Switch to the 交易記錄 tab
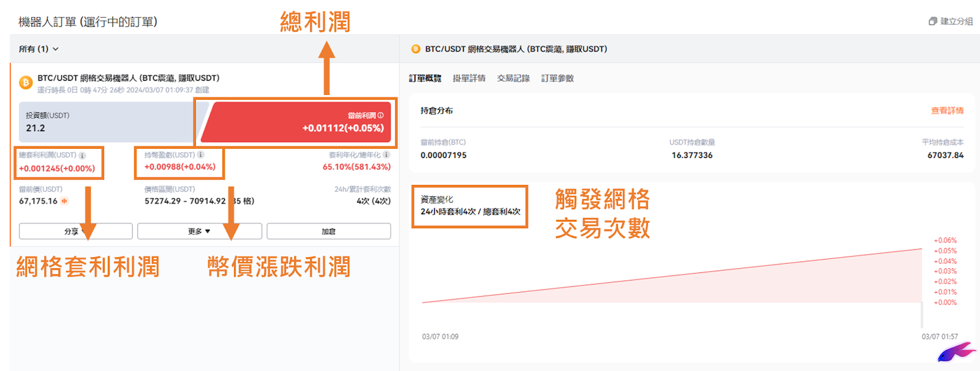The image size is (980, 371). tap(513, 78)
